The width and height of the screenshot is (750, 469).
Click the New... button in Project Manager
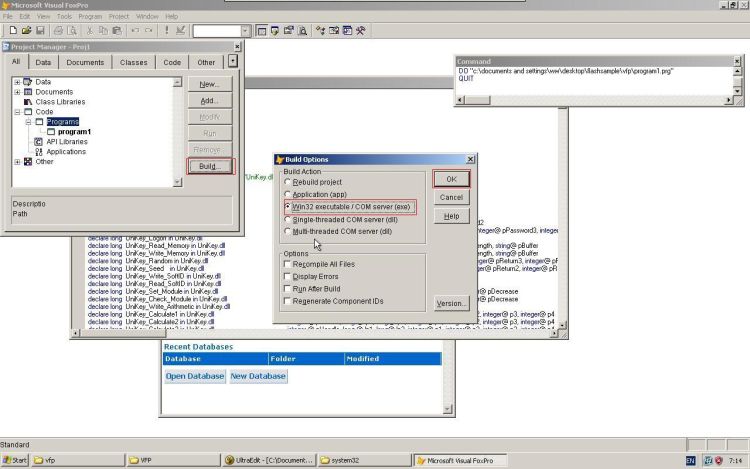click(x=210, y=84)
